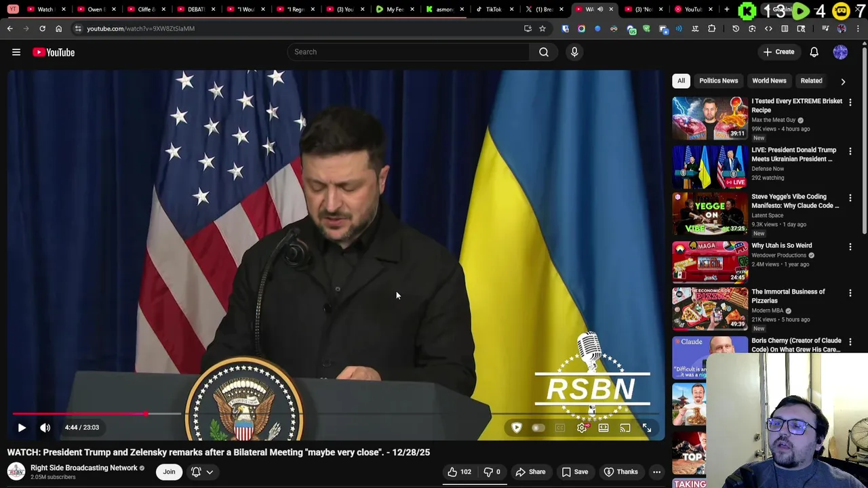Open the YouTube hamburger guide menu
The width and height of the screenshot is (868, 488).
click(x=16, y=52)
